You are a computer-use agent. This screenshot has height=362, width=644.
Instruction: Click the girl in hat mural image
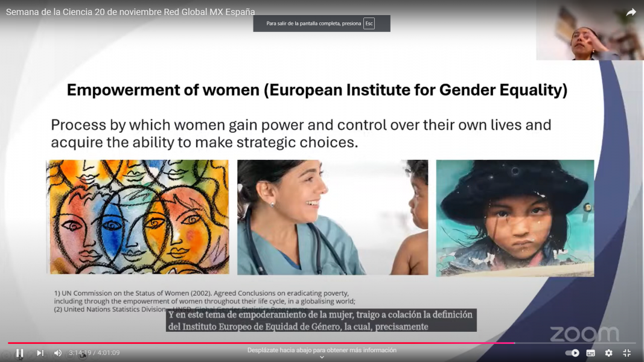click(x=515, y=217)
